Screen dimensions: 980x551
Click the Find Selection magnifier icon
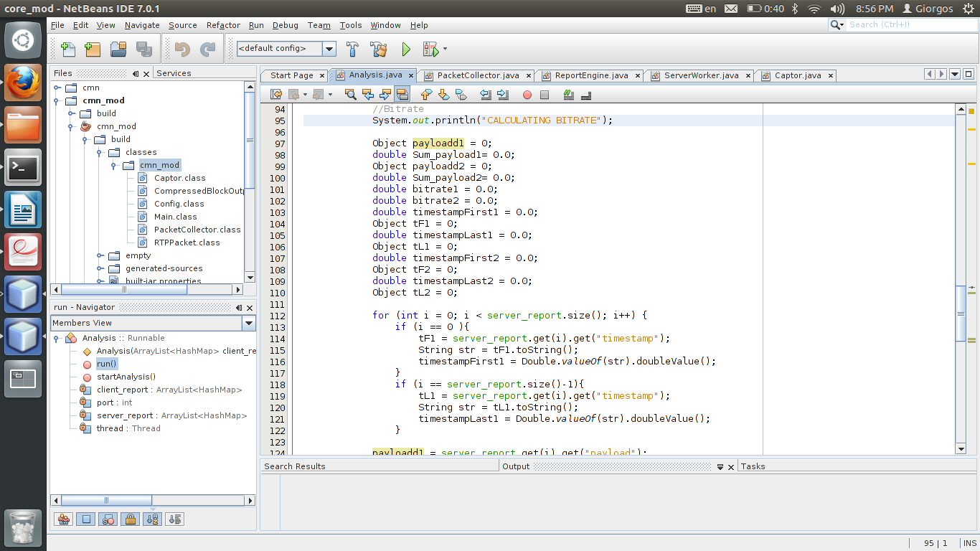coord(350,94)
